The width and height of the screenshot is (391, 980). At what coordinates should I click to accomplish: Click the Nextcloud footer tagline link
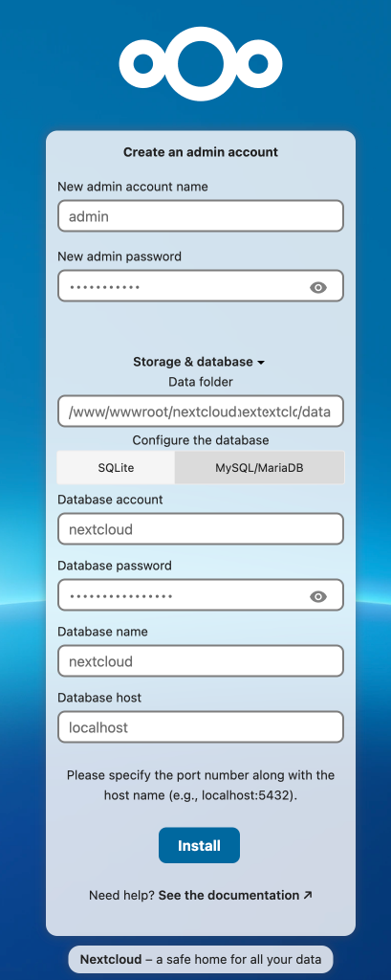201,959
